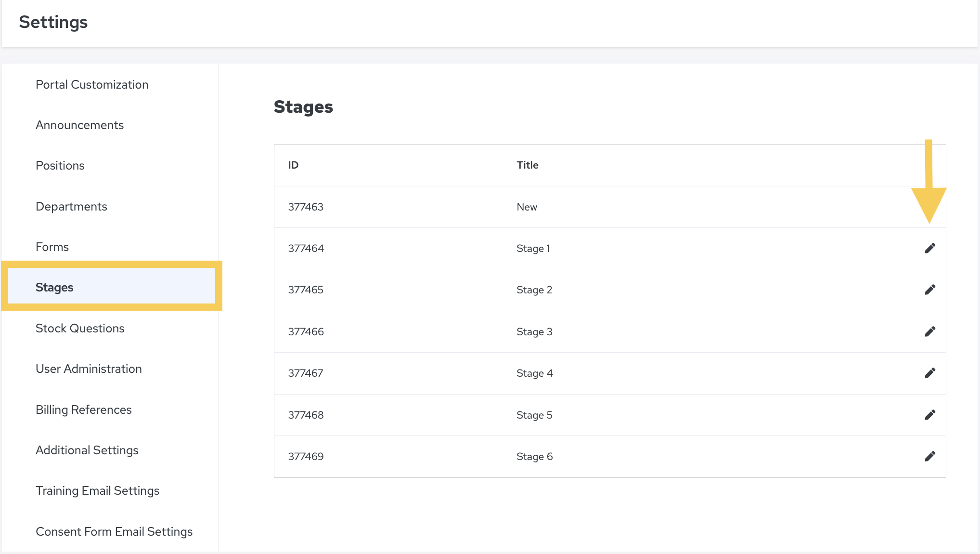Image resolution: width=980 pixels, height=554 pixels.
Task: Edit the Stage 2 row title
Action: coord(930,290)
